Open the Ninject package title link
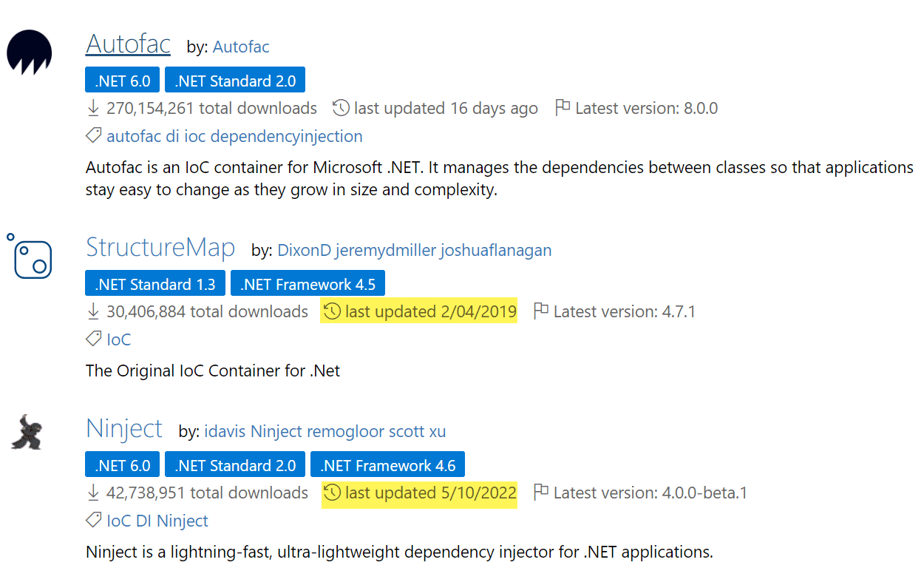This screenshot has width=924, height=585. [x=124, y=428]
